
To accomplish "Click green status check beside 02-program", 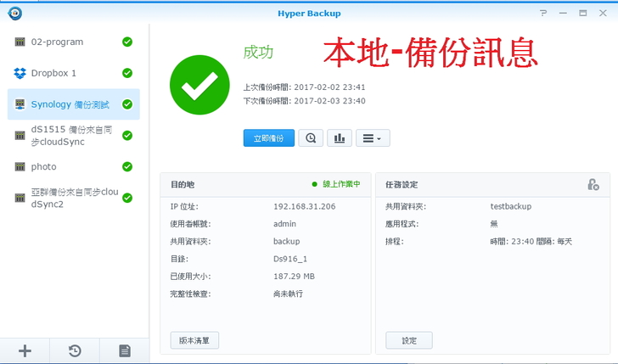I will point(127,42).
